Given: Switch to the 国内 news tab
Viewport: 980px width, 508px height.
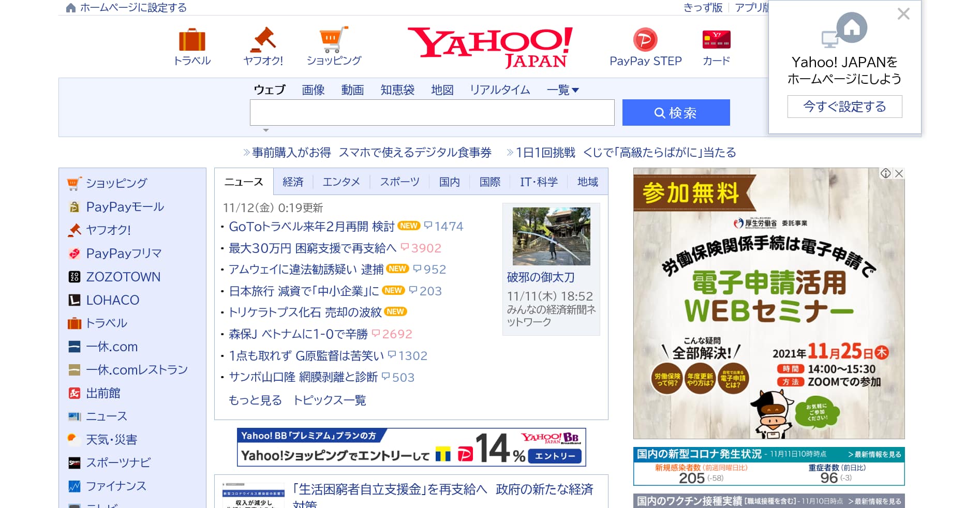Looking at the screenshot, I should click(x=449, y=182).
